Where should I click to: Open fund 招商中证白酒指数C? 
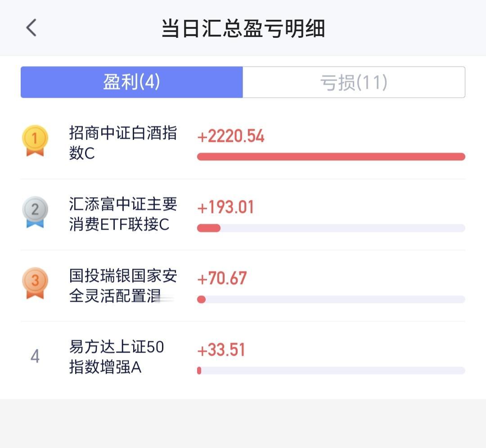point(123,143)
